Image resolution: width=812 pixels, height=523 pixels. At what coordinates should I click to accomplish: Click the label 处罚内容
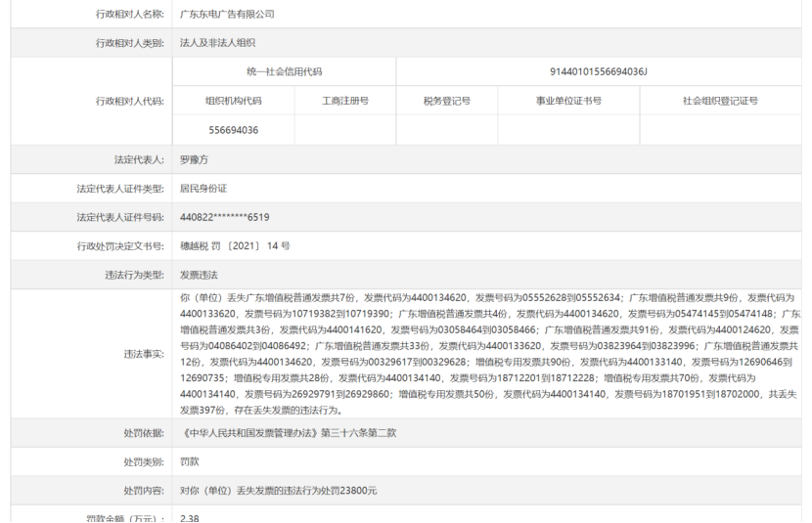pyautogui.click(x=144, y=491)
